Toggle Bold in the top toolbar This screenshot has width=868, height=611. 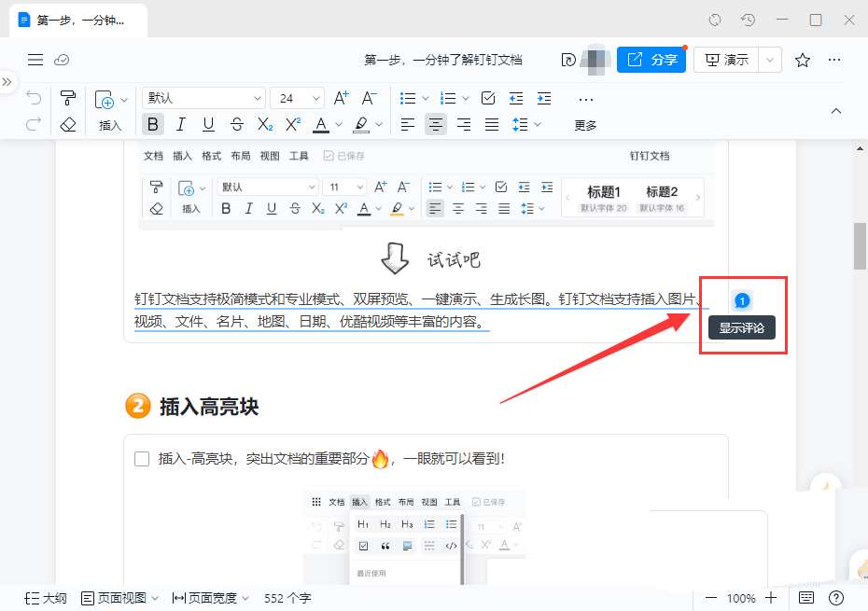[153, 124]
